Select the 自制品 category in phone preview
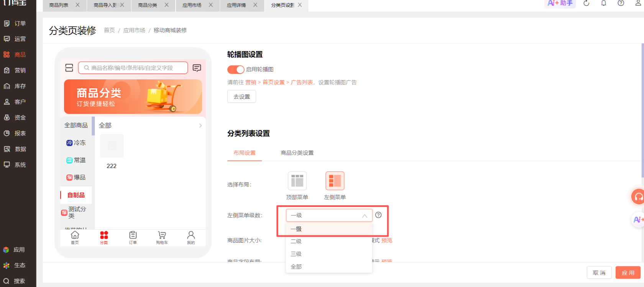 (76, 195)
